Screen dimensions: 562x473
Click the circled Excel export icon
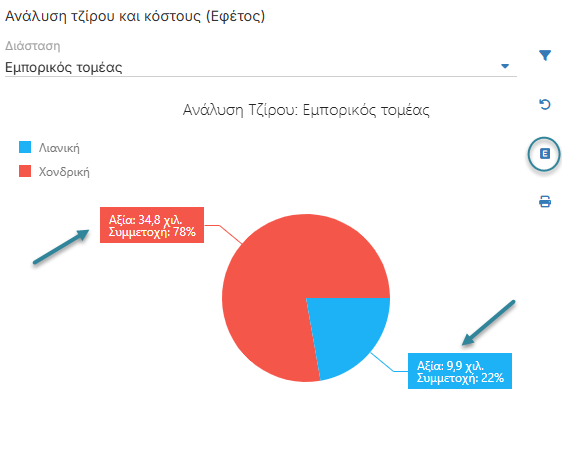[x=545, y=154]
